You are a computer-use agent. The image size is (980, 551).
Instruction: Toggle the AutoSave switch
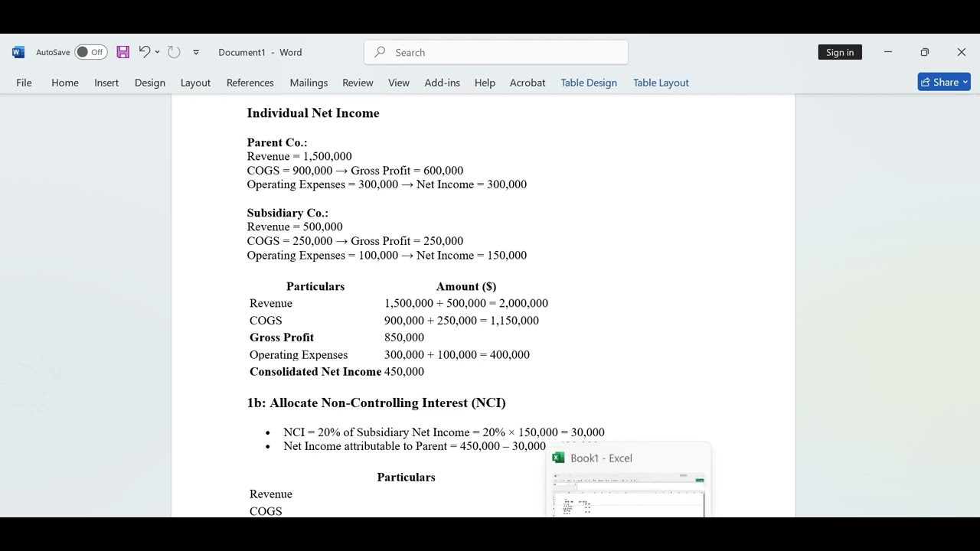pyautogui.click(x=91, y=52)
